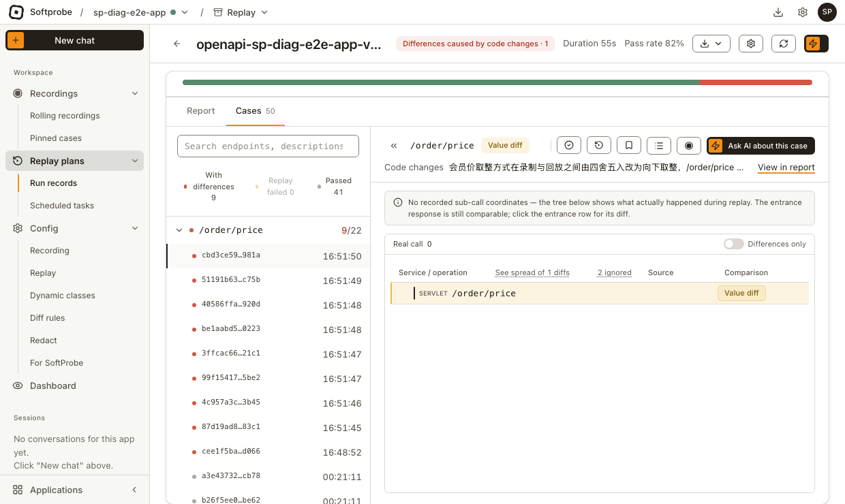Viewport: 845px width, 504px height.
Task: Filter cases by With differences
Action: pos(209,186)
